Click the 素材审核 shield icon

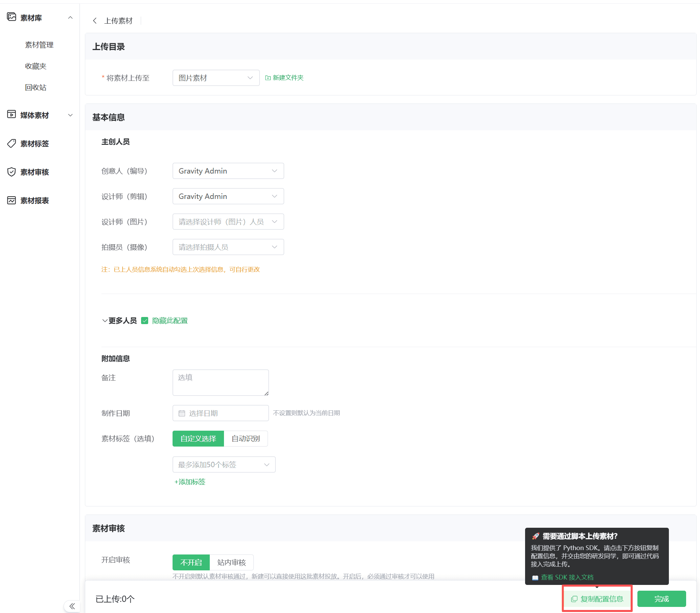(11, 172)
